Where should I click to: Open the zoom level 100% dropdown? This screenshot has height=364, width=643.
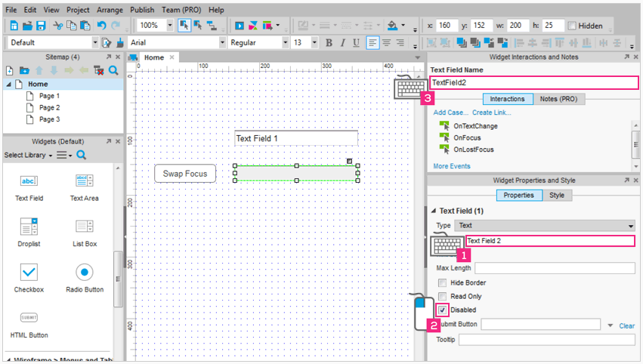point(169,26)
